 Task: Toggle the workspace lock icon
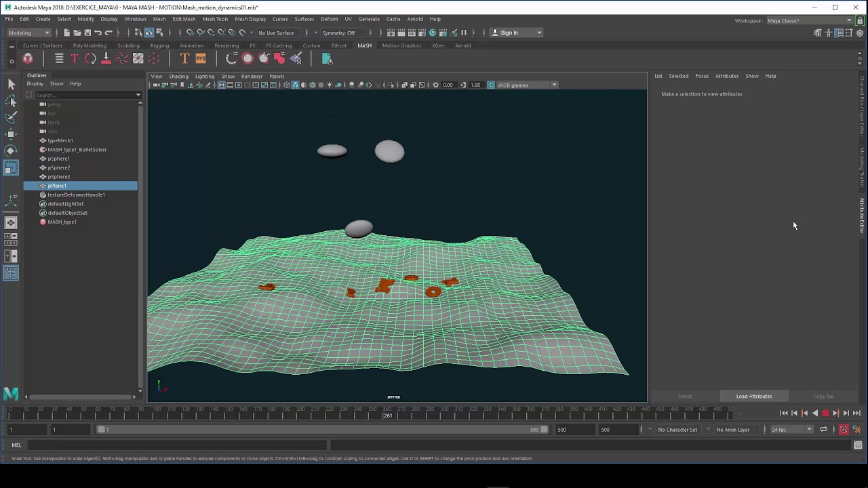click(x=861, y=20)
